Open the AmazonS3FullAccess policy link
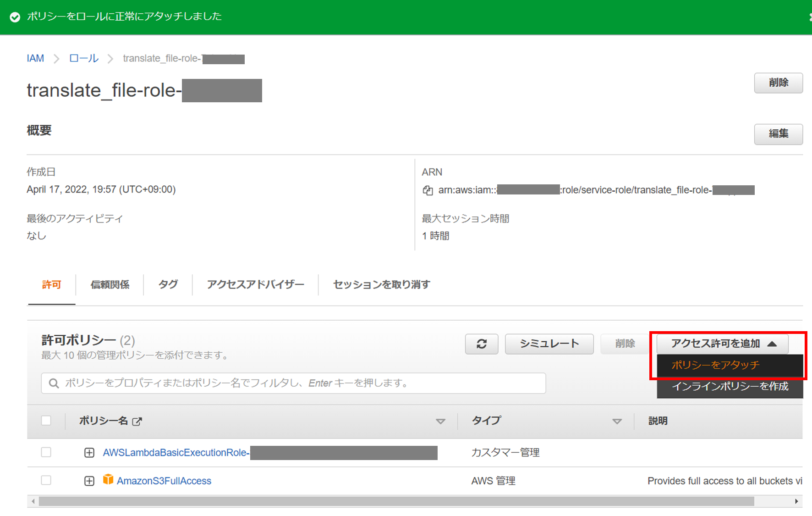Screen dimensions: 812x516 pyautogui.click(x=164, y=481)
